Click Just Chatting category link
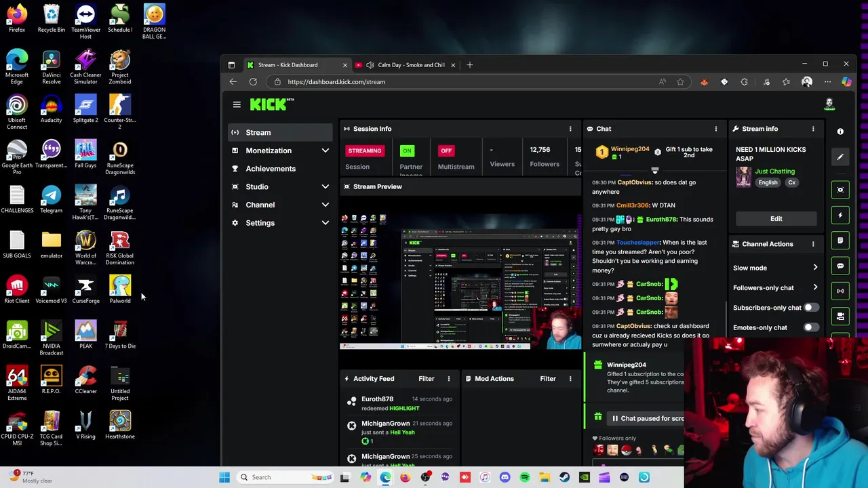The width and height of the screenshot is (868, 488). pos(774,171)
